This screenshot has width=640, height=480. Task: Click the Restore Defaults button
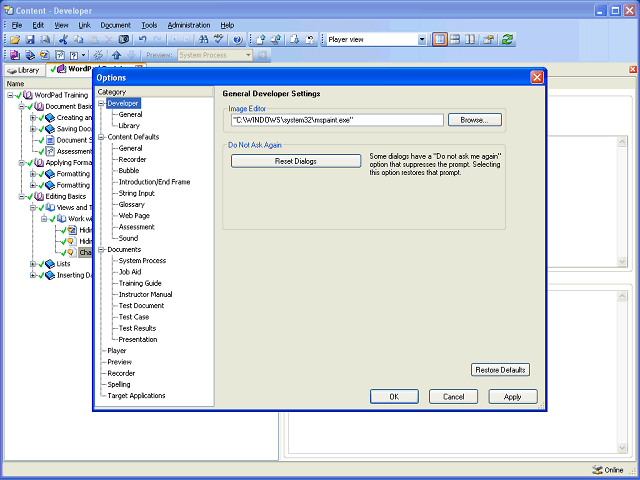point(500,370)
